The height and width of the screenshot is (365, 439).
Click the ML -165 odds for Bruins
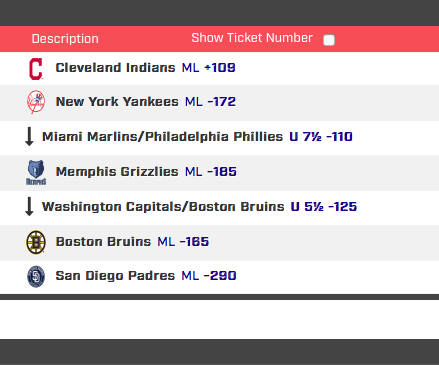[183, 242]
